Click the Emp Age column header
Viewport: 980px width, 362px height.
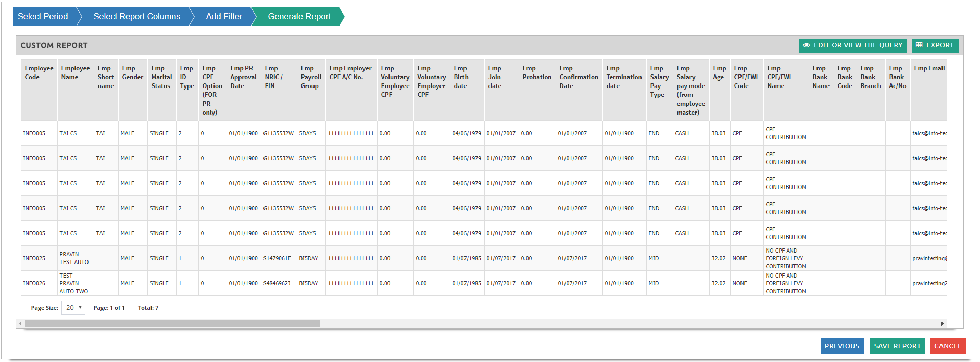point(719,73)
